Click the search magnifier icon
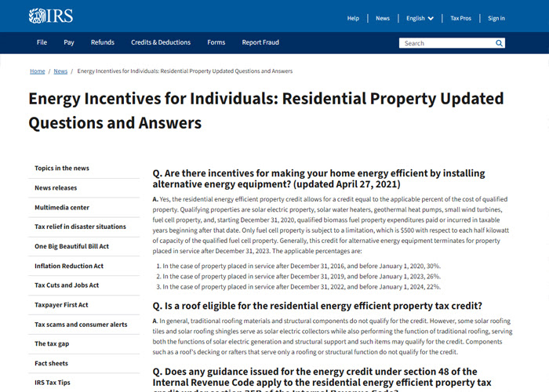Image resolution: width=549 pixels, height=392 pixels. pyautogui.click(x=500, y=43)
